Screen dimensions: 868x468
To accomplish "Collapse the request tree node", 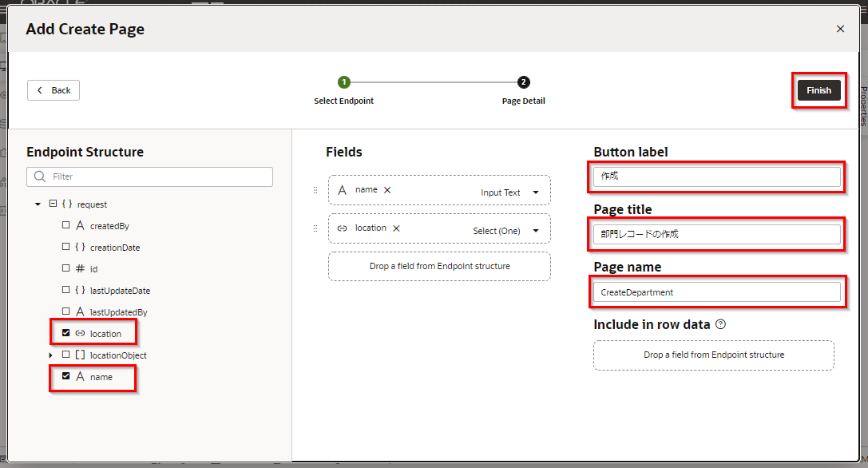I will (x=38, y=204).
